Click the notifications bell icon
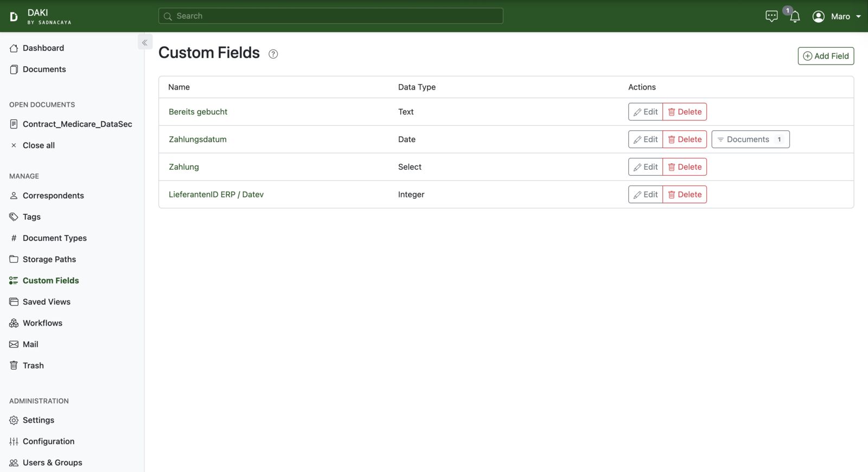 795,17
